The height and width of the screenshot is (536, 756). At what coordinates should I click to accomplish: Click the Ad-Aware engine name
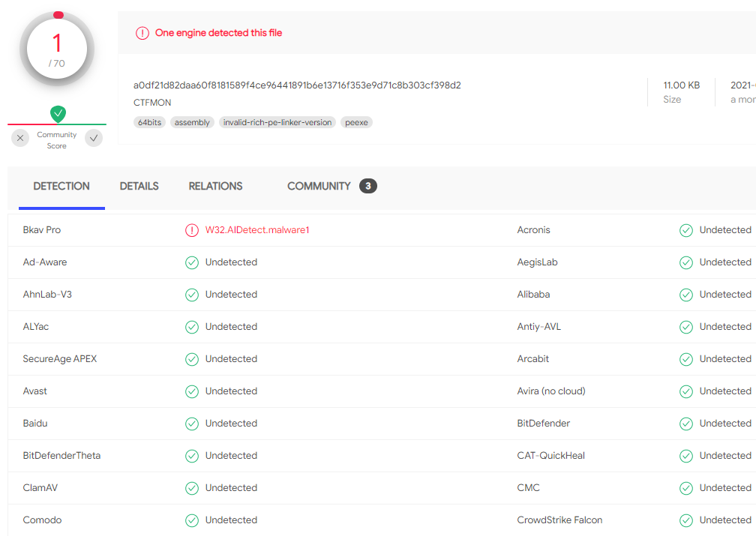click(x=45, y=262)
